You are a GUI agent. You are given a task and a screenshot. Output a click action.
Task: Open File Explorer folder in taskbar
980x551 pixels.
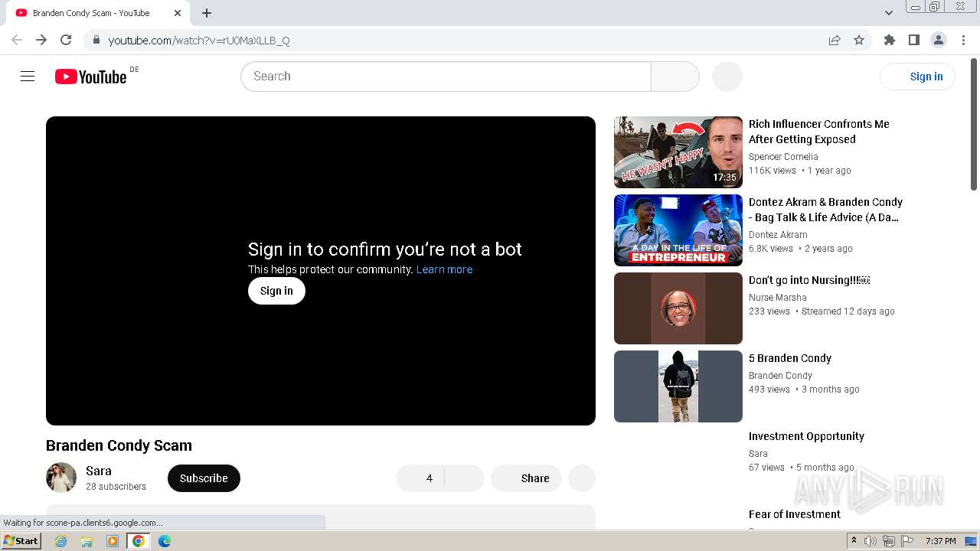click(87, 541)
